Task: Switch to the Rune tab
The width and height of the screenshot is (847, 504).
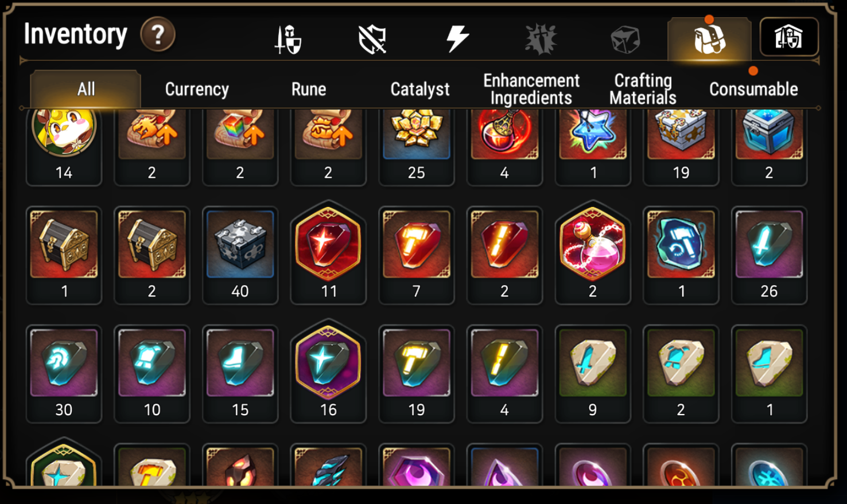Action: [x=309, y=89]
